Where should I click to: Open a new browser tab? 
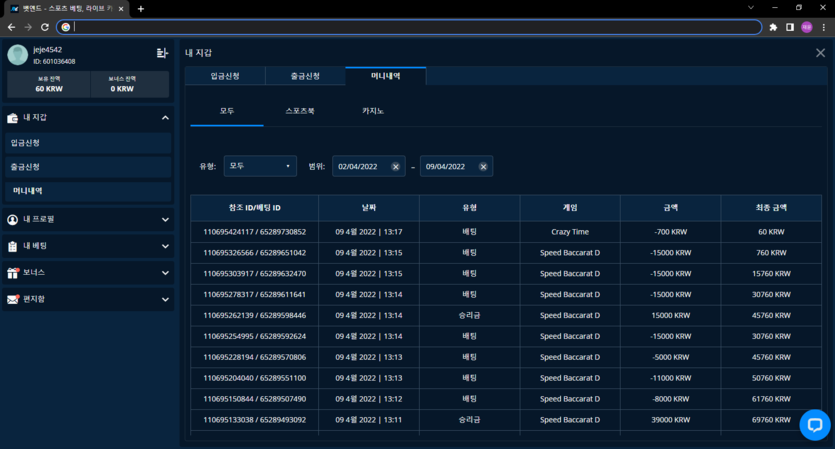pyautogui.click(x=141, y=9)
